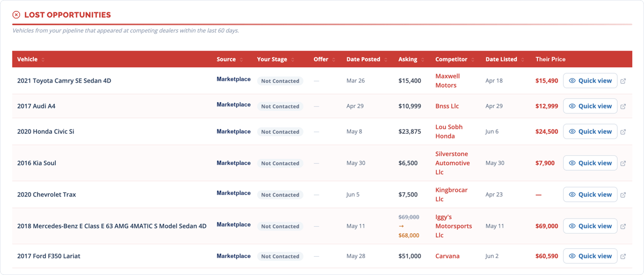Quick view the 2020 Honda Civic Si
The image size is (644, 275).
pyautogui.click(x=590, y=131)
